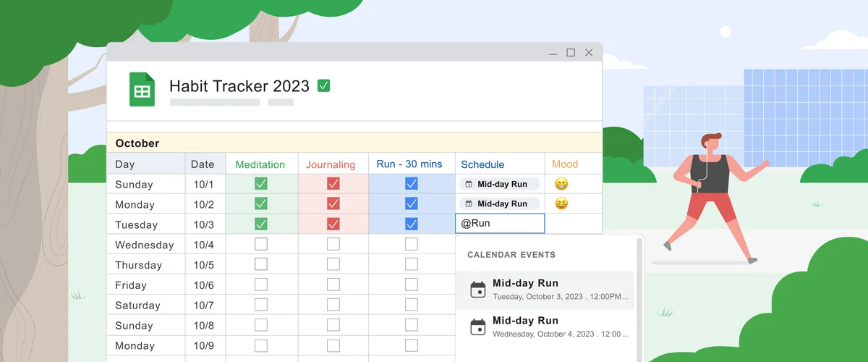
Task: Select the October header row
Action: click(354, 143)
